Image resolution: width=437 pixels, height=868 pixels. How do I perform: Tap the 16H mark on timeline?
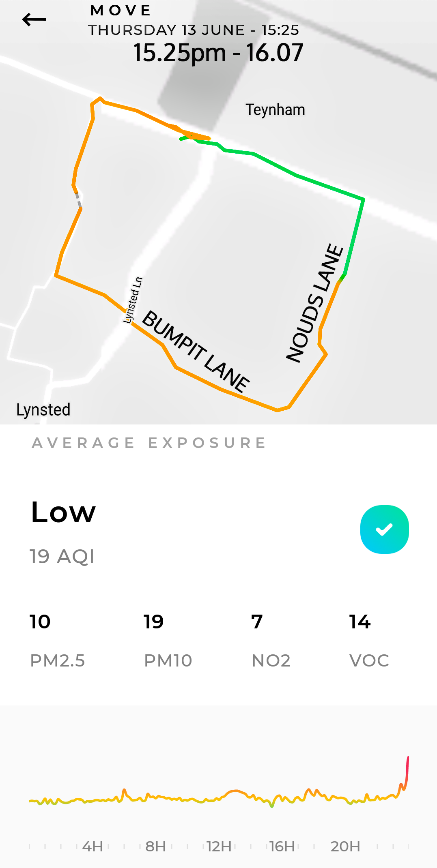pyautogui.click(x=282, y=847)
